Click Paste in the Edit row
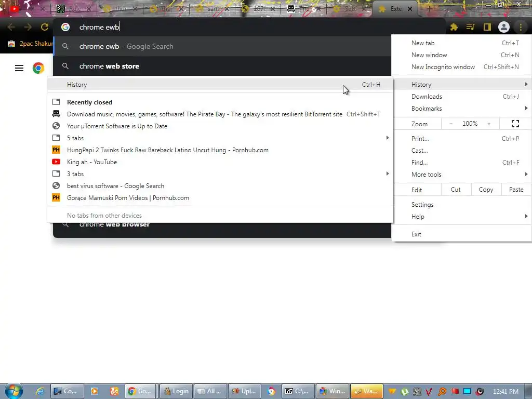This screenshot has height=399, width=532. tap(516, 190)
